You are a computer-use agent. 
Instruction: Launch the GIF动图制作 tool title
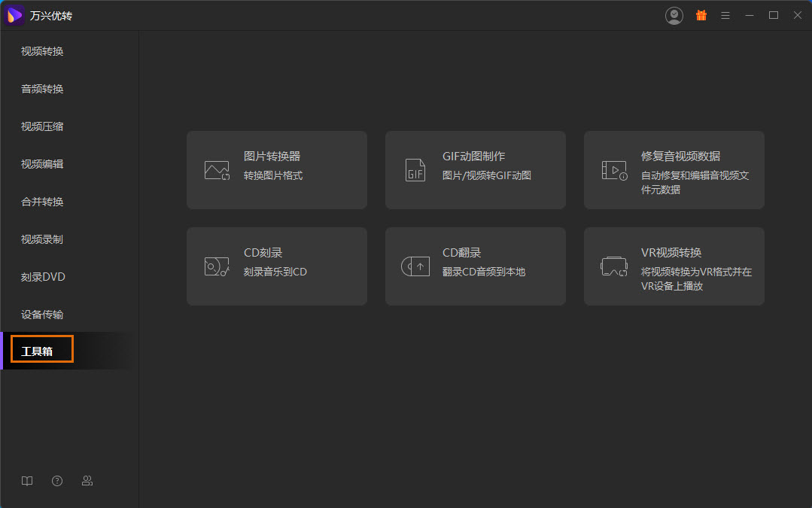473,157
